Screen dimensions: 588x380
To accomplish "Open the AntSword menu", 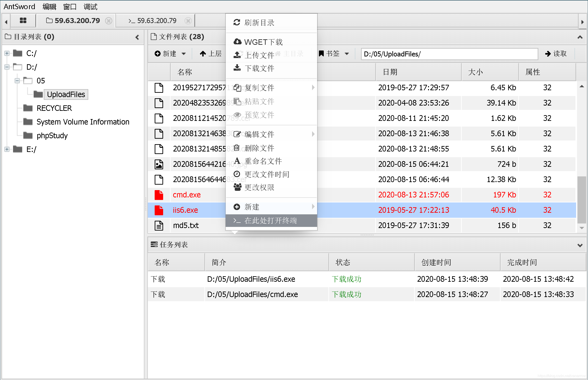I will tap(19, 7).
